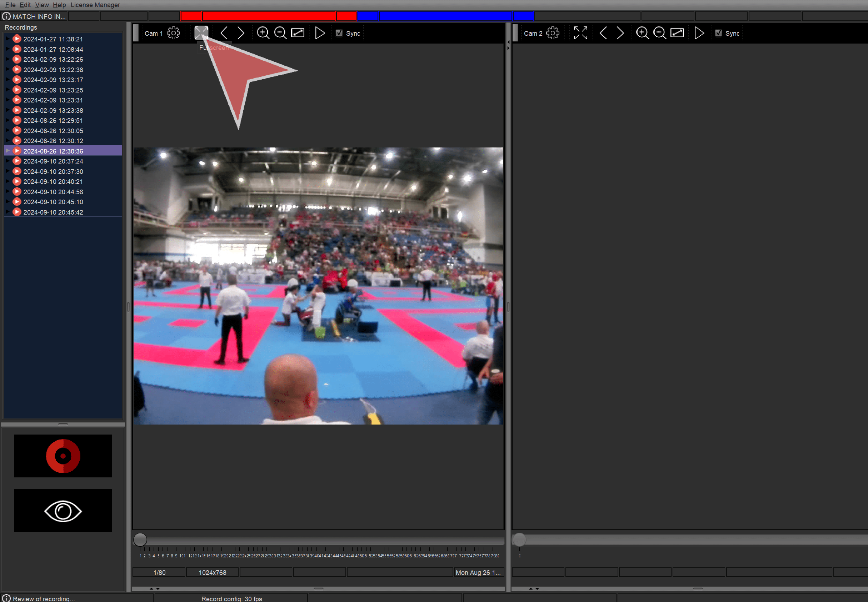The image size is (868, 602).
Task: Click Cam 1 fullscreen icon
Action: (x=201, y=33)
